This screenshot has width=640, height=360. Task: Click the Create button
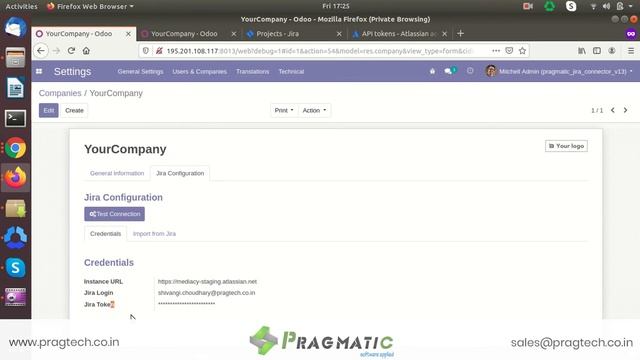coord(74,110)
